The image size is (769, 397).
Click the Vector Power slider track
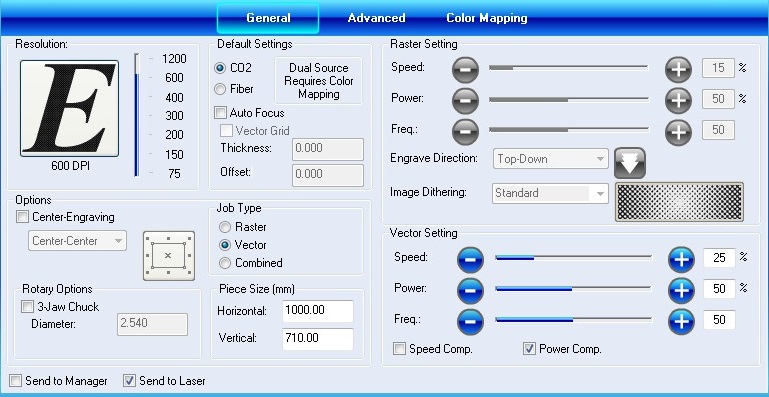coord(574,289)
